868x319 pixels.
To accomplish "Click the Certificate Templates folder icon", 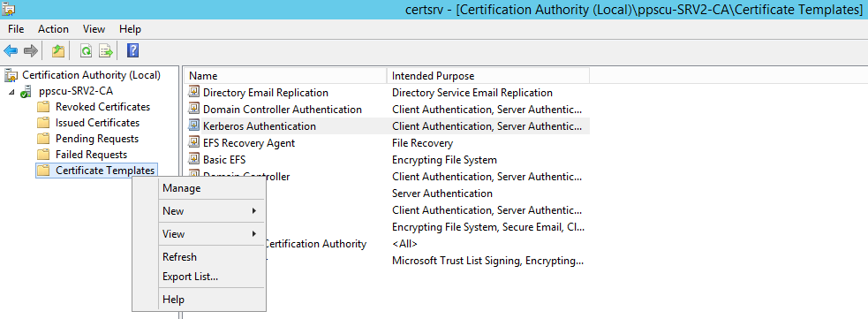I will click(43, 171).
